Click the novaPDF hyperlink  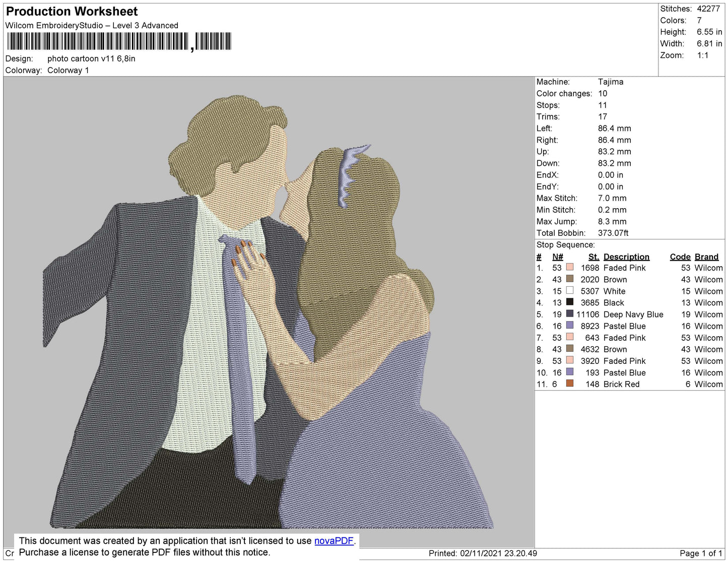click(x=334, y=541)
